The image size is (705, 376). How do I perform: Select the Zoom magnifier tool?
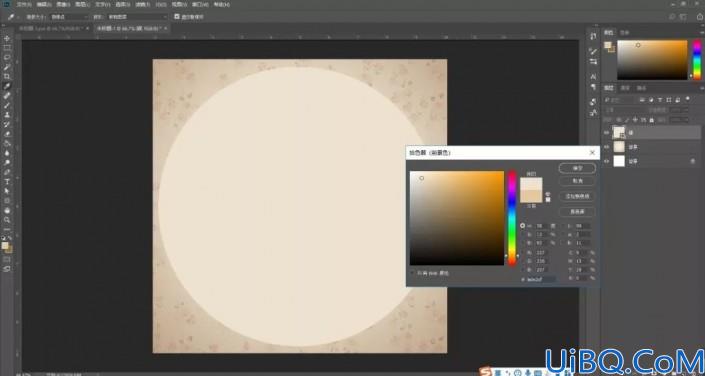coord(7,220)
